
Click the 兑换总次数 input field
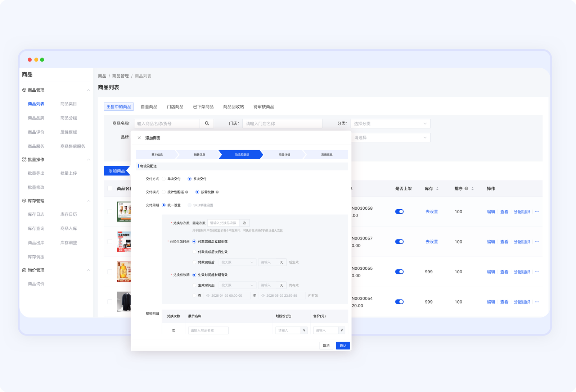pos(224,223)
